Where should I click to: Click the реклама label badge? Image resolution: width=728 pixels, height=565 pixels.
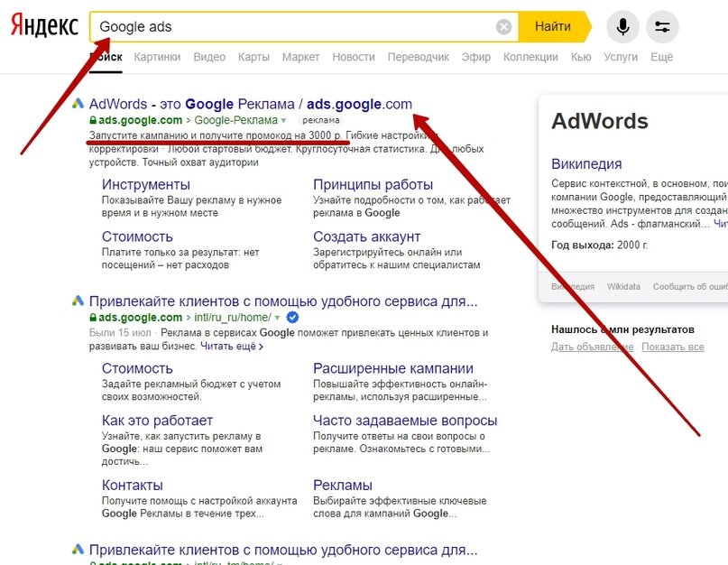320,120
